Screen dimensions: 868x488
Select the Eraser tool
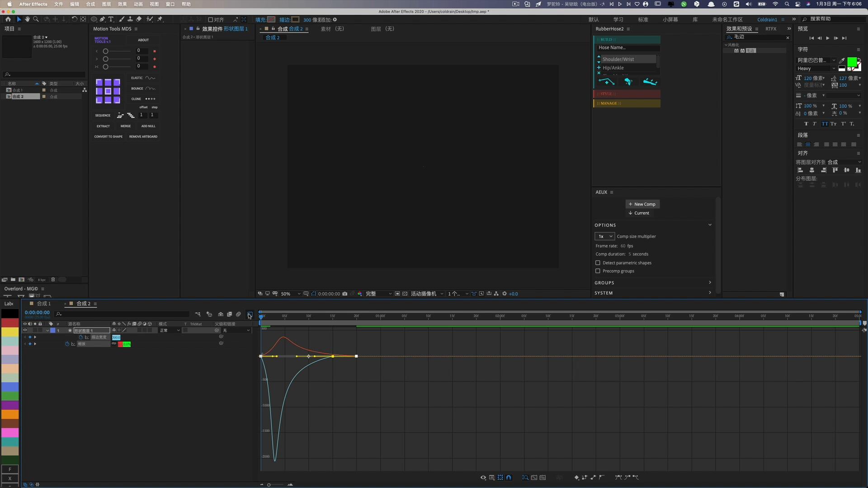click(x=139, y=19)
